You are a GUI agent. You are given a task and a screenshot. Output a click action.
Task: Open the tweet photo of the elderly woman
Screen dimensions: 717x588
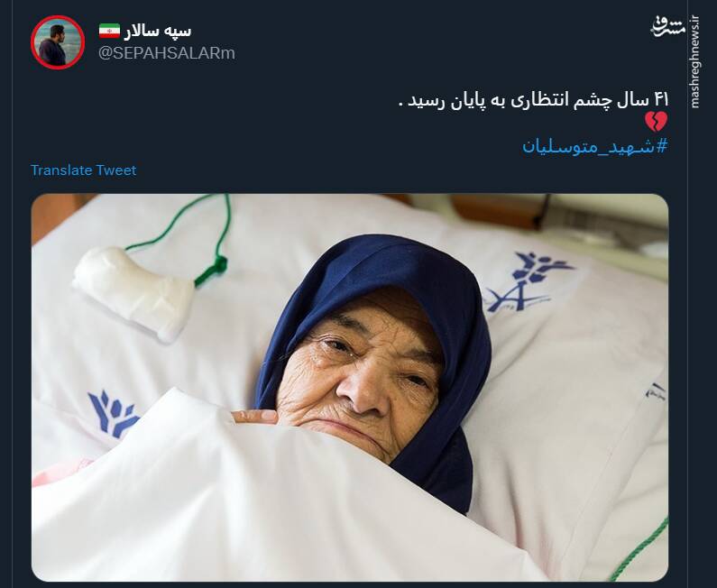(350, 388)
